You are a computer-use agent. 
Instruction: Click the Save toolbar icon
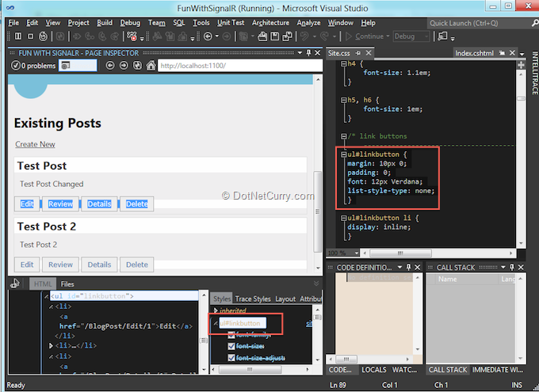(x=275, y=36)
